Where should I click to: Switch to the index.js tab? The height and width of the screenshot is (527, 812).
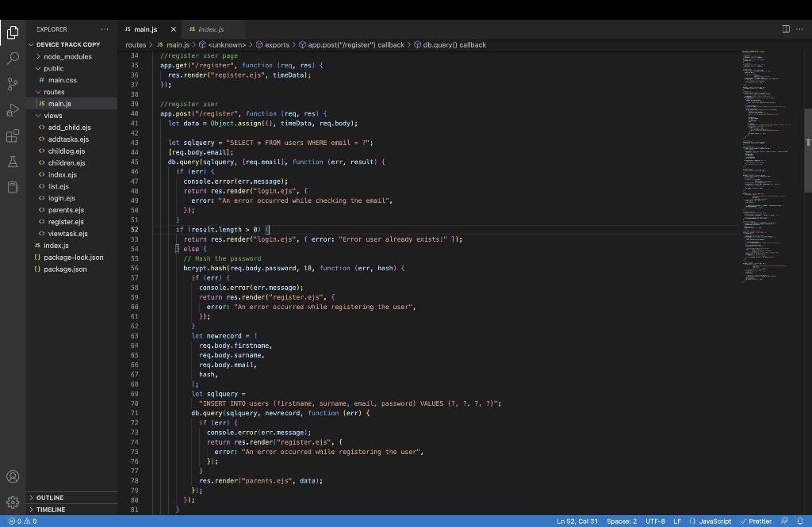[x=211, y=29]
